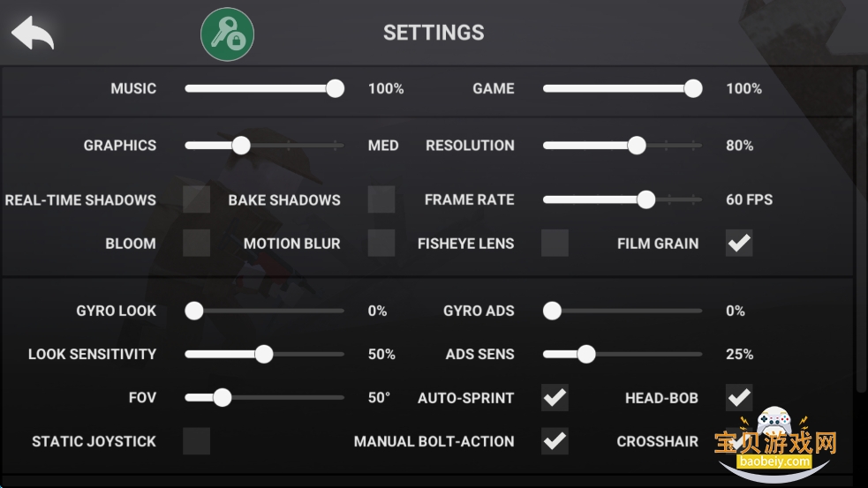This screenshot has height=488, width=868.
Task: Toggle the Bake Shadows checkbox
Action: tap(381, 199)
